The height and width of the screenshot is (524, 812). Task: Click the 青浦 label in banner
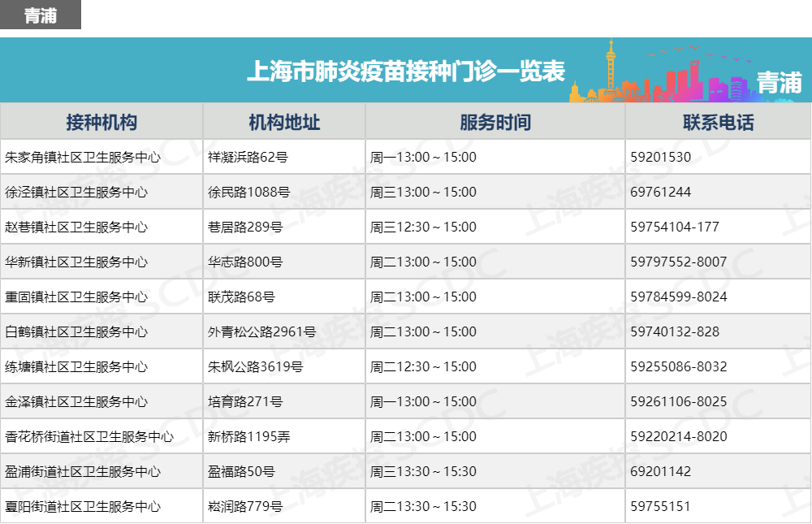click(780, 83)
